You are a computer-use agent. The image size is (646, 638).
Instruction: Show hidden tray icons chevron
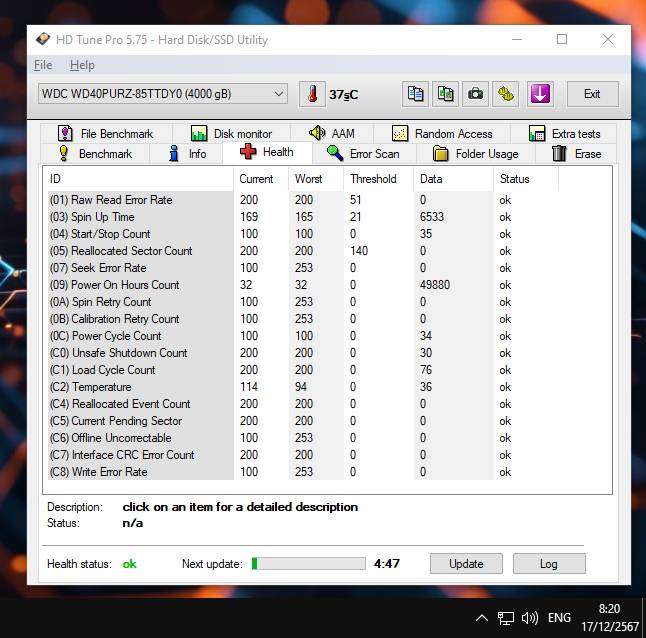(x=482, y=618)
